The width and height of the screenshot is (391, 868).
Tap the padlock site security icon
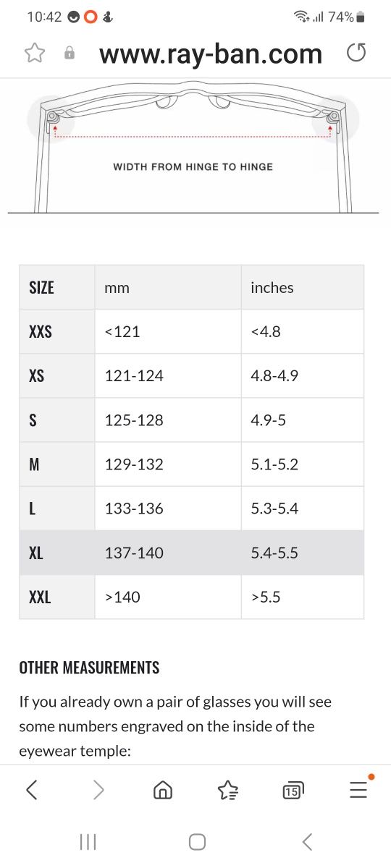pyautogui.click(x=70, y=53)
